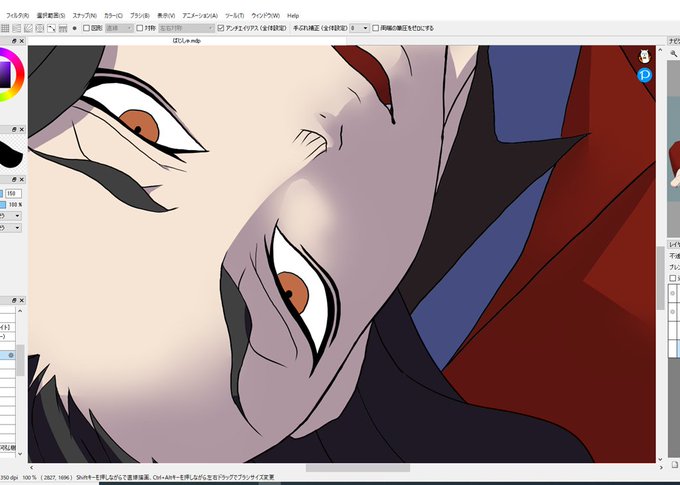The image size is (680, 485).
Task: Click the navigator zoom magnifier icon
Action: pyautogui.click(x=673, y=54)
